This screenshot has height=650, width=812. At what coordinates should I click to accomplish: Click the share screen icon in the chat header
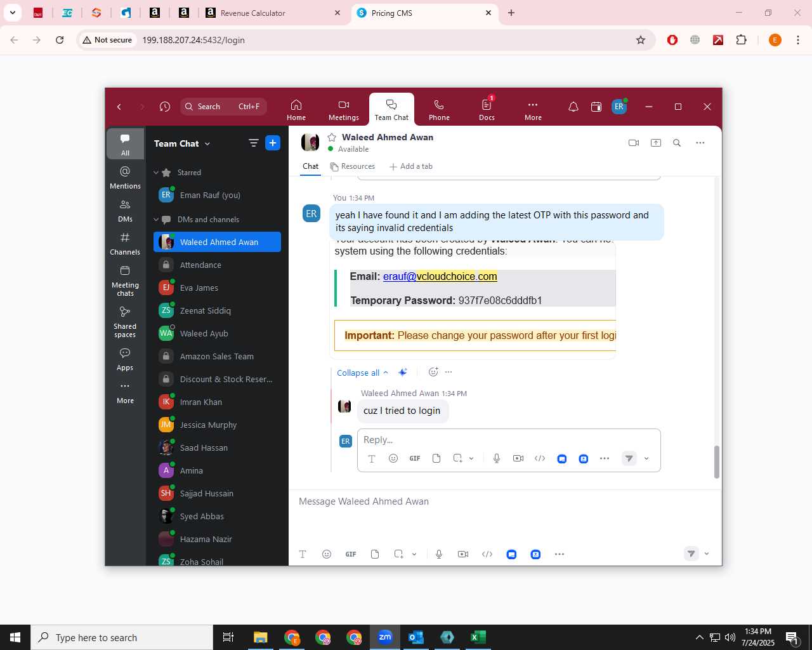point(656,143)
